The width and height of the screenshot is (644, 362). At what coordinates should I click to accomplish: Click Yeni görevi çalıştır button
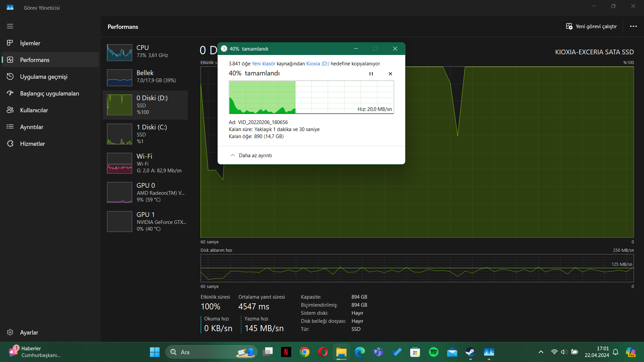coord(591,26)
